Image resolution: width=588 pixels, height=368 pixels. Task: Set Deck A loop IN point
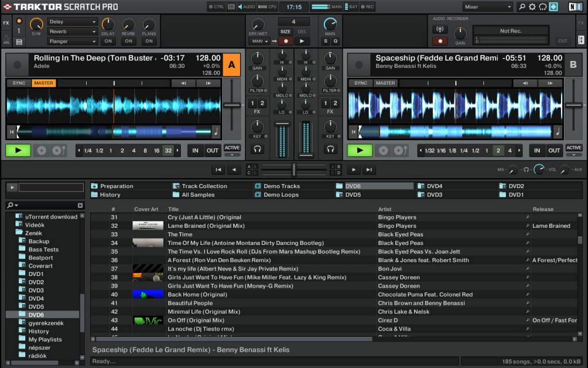pos(195,151)
